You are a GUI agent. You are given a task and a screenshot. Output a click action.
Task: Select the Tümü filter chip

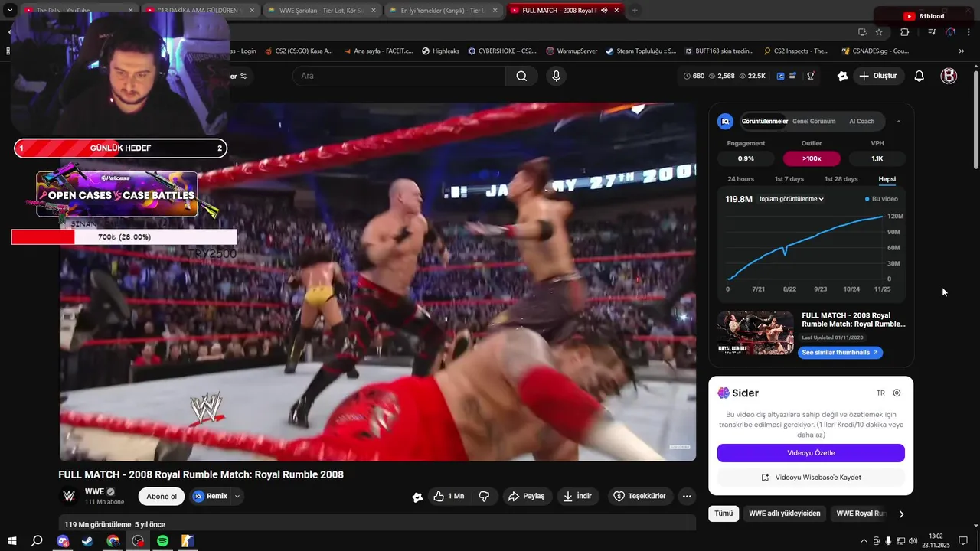coord(724,514)
